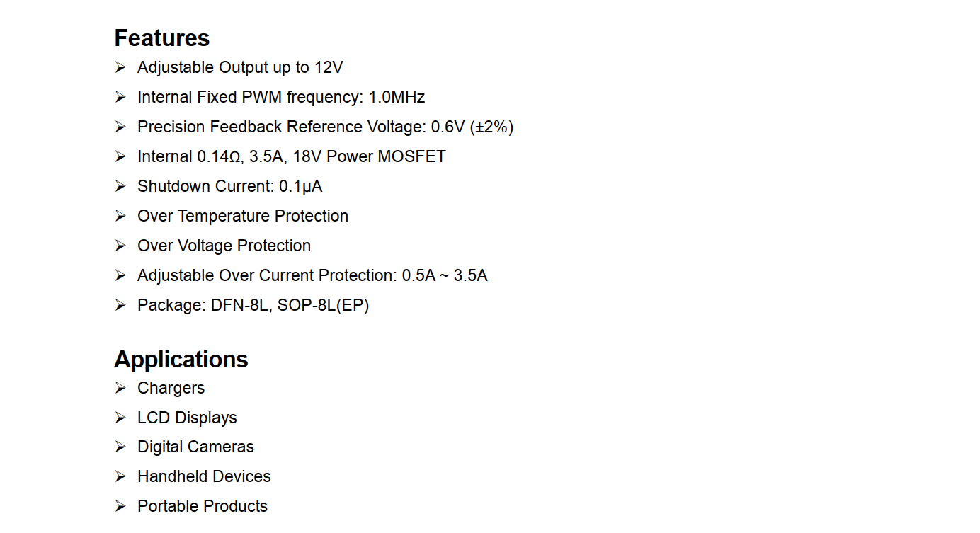Click the DFN-8L, SOP-8L(EP) package text
The height and width of the screenshot is (533, 980).
pos(290,305)
